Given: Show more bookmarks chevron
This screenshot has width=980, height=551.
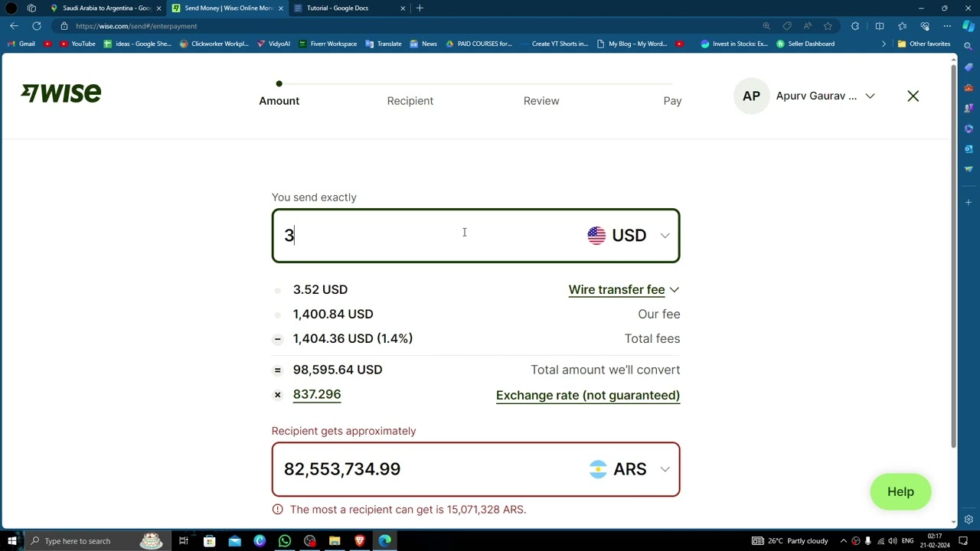Looking at the screenshot, I should pyautogui.click(x=884, y=44).
